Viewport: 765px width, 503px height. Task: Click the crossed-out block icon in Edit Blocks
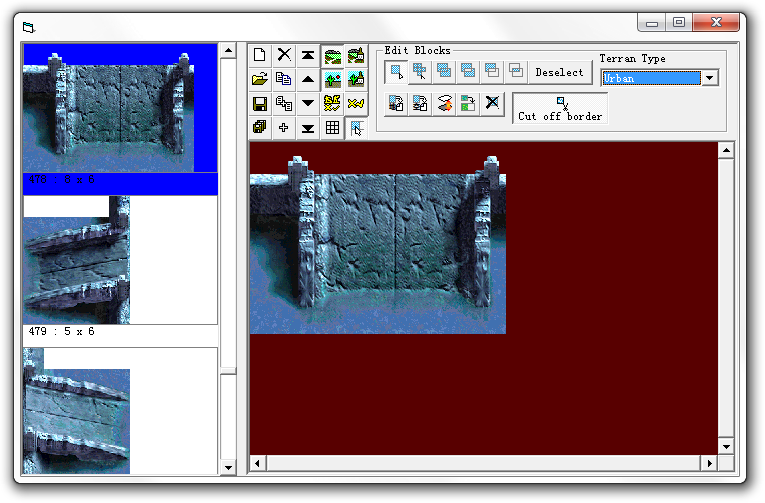(492, 102)
